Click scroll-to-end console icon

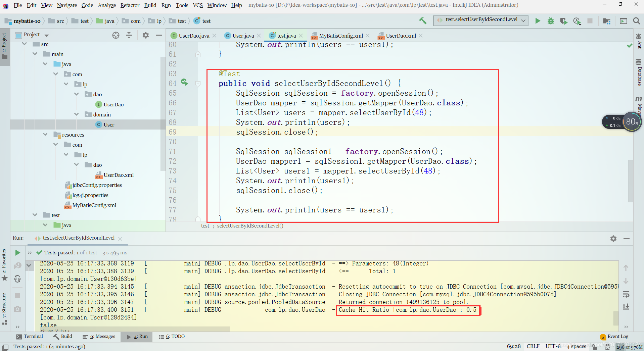626,307
